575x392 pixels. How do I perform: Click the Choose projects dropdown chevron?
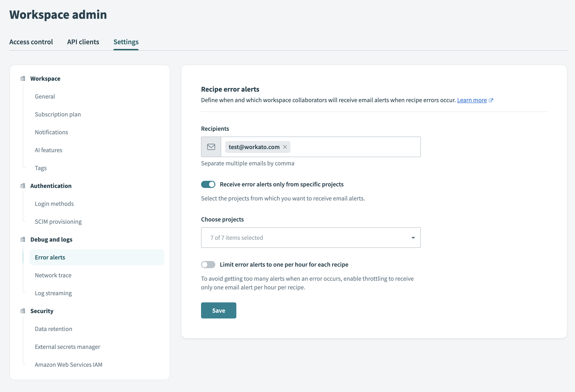[x=413, y=238]
